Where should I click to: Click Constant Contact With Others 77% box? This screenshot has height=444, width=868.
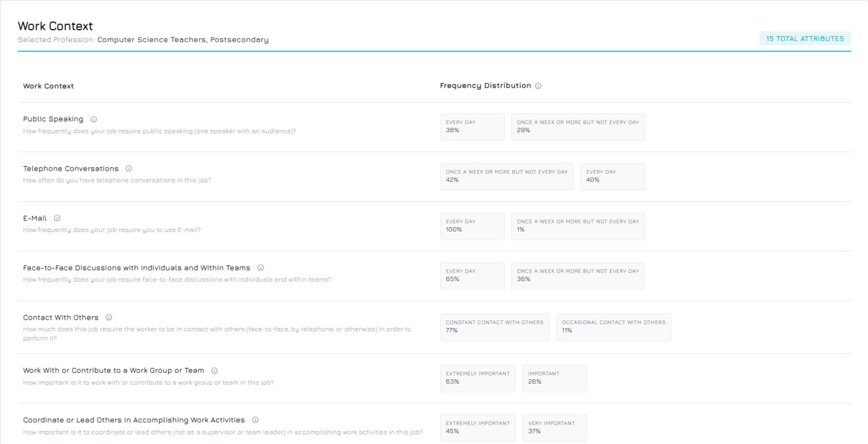pyautogui.click(x=494, y=327)
